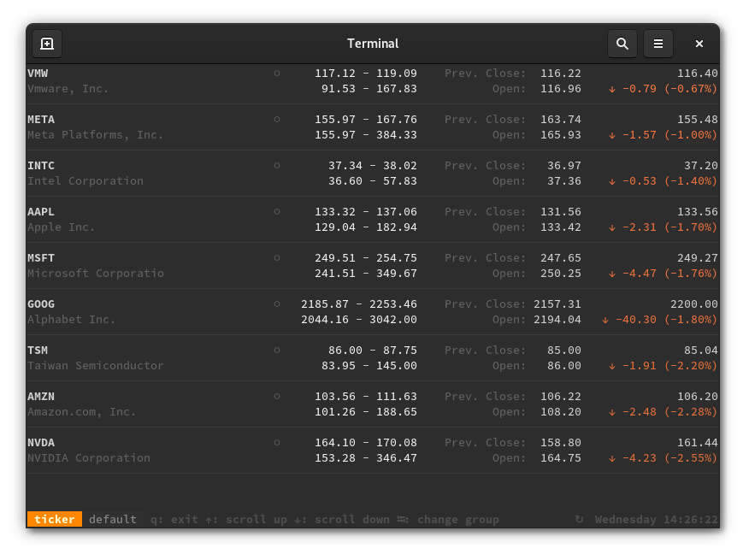Click the down arrow beside META's -1.57 change
This screenshot has width=749, height=560.
(612, 135)
